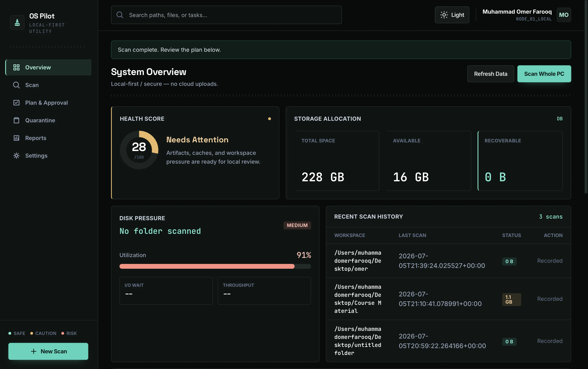588x369 pixels.
Task: Click the RISK legend indicator
Action: pos(69,333)
